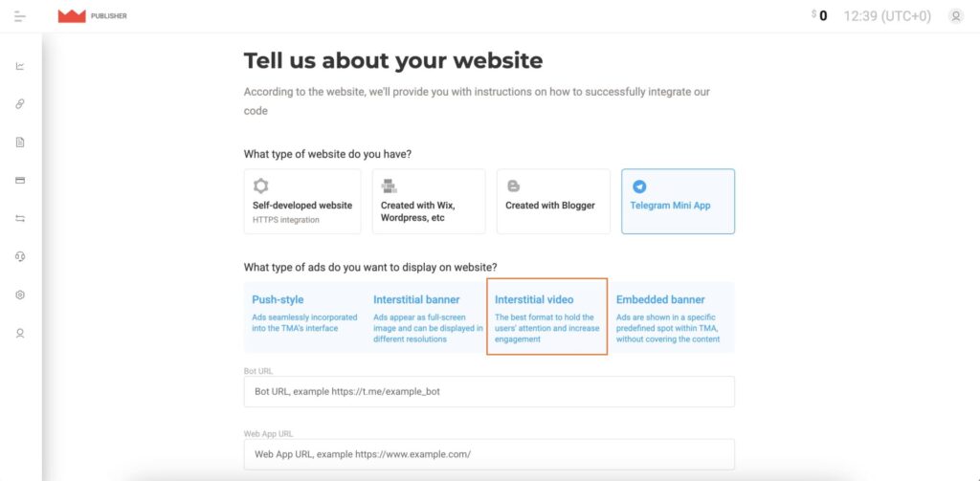Select the Self-developed website option

(x=302, y=202)
